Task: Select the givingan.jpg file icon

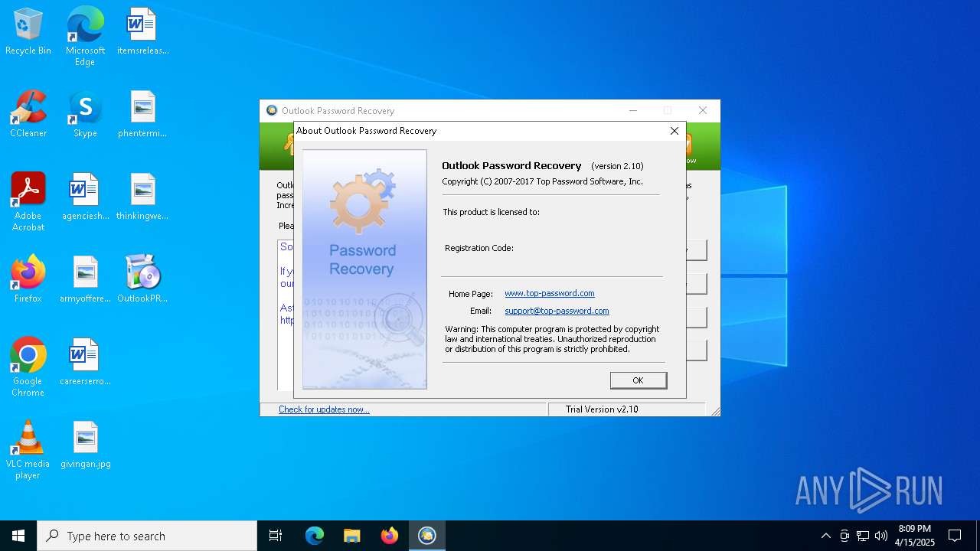Action: [x=85, y=445]
